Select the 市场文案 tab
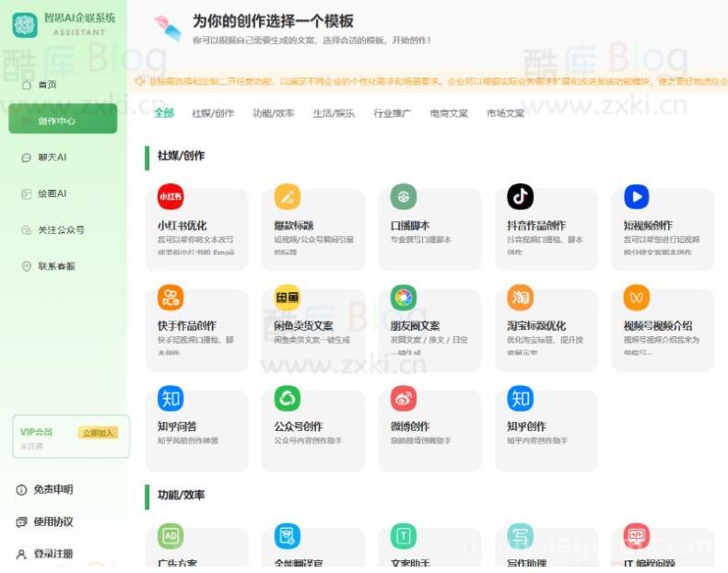Image resolution: width=728 pixels, height=573 pixels. (505, 113)
